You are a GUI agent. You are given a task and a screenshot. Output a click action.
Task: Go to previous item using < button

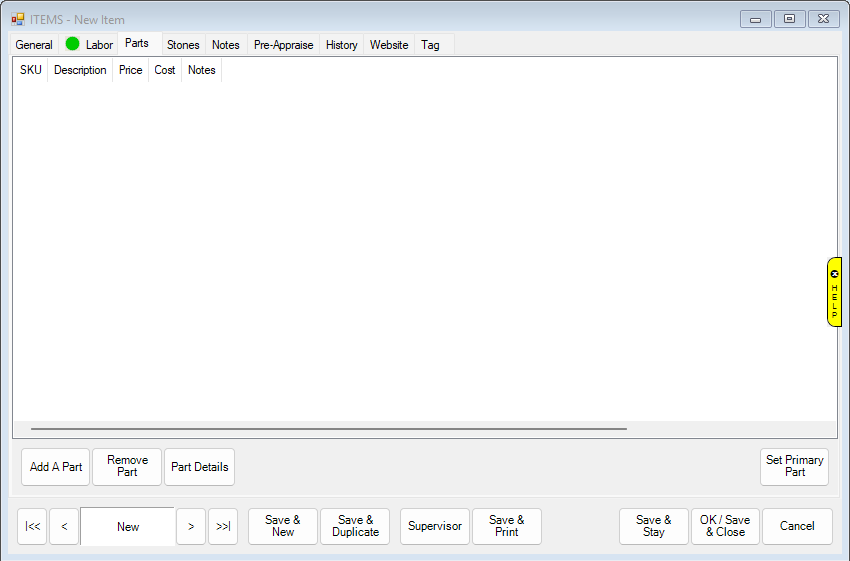[63, 527]
